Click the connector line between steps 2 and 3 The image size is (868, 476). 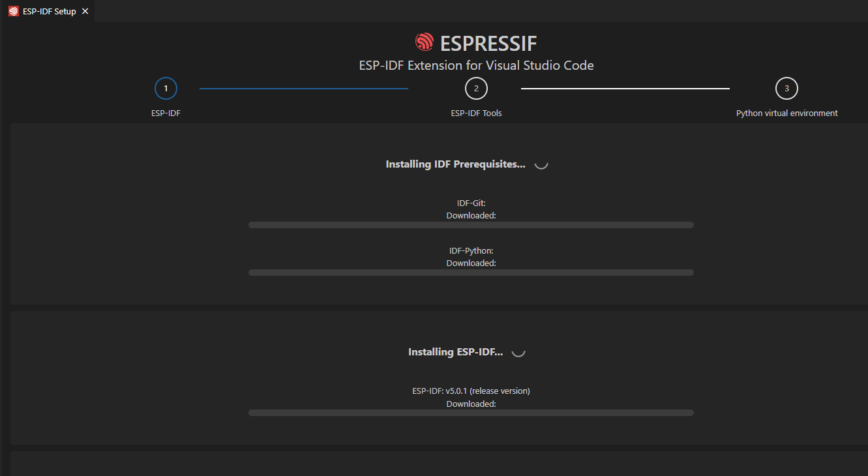pos(625,88)
